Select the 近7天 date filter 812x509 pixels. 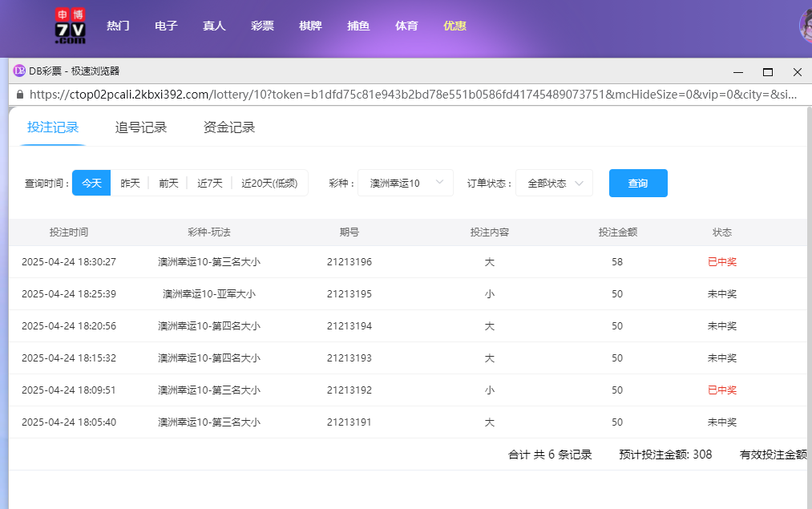click(x=209, y=183)
